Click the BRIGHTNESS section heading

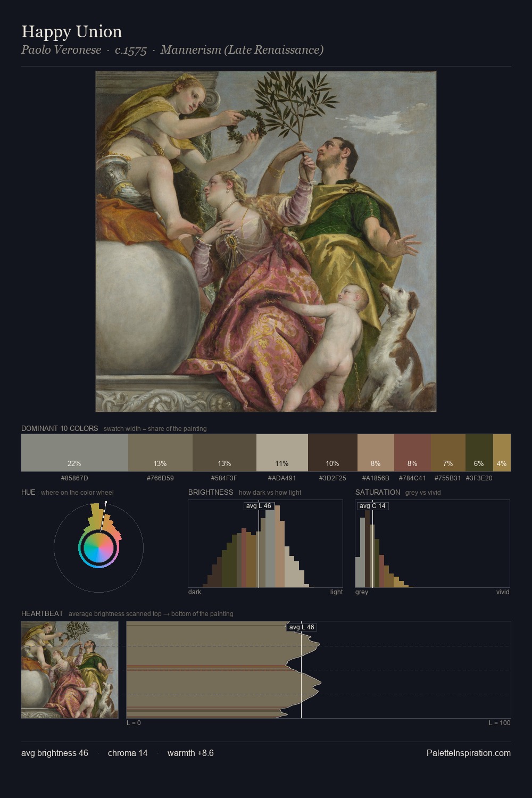(x=211, y=492)
